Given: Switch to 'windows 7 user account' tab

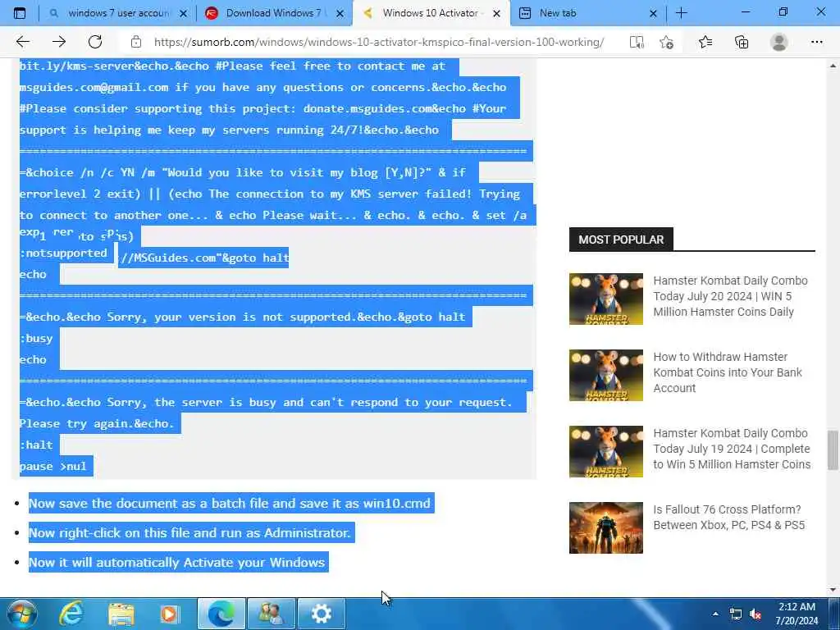Looking at the screenshot, I should click(x=118, y=13).
